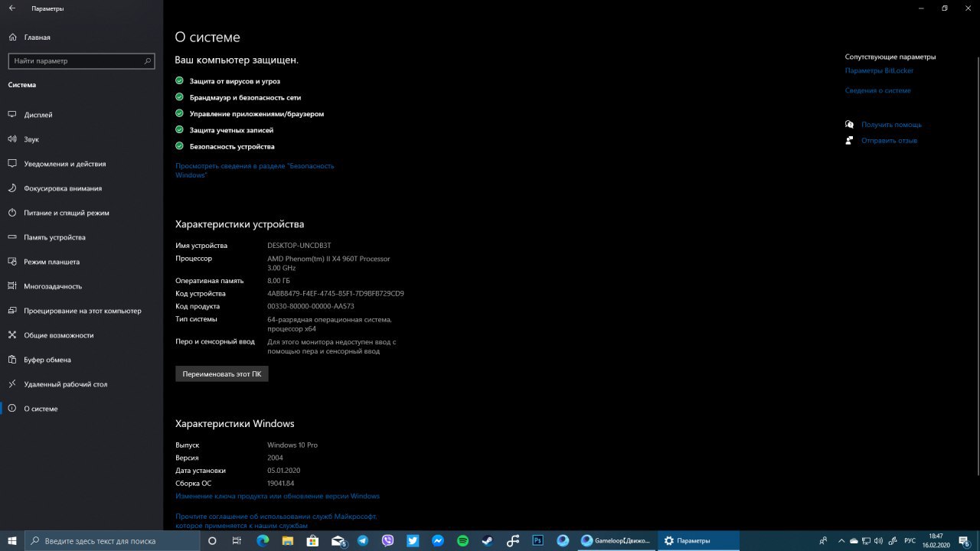The width and height of the screenshot is (980, 551).
Task: Click green check beside Управление приложениями/браузером
Action: [179, 113]
